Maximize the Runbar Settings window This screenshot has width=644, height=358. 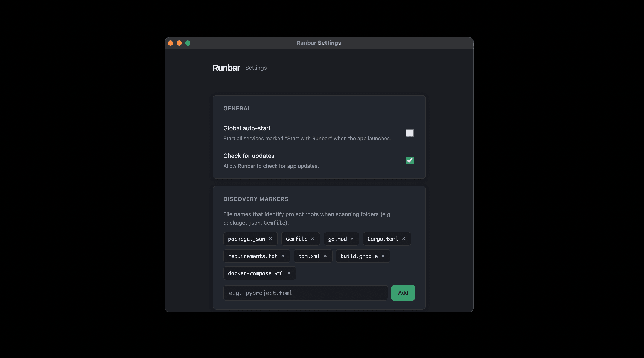[x=188, y=43]
